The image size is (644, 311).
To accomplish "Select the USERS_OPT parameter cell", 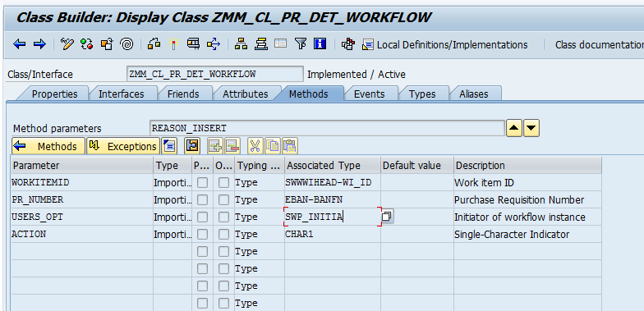I will pyautogui.click(x=82, y=217).
